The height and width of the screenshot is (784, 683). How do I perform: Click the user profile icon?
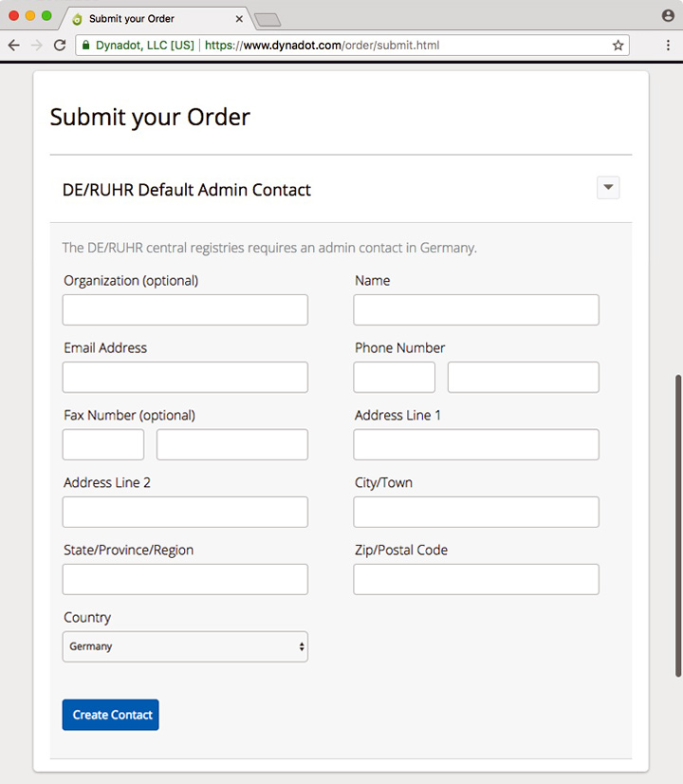pos(668,16)
